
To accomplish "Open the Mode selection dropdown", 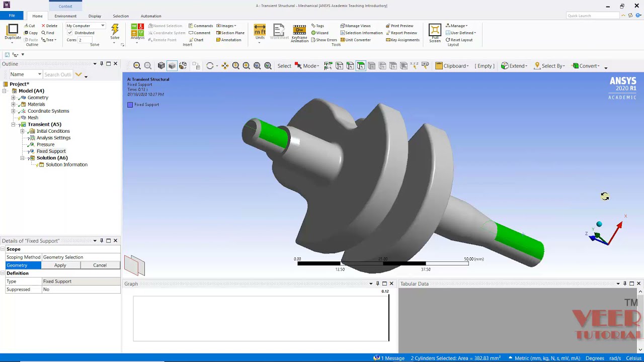I will (307, 66).
